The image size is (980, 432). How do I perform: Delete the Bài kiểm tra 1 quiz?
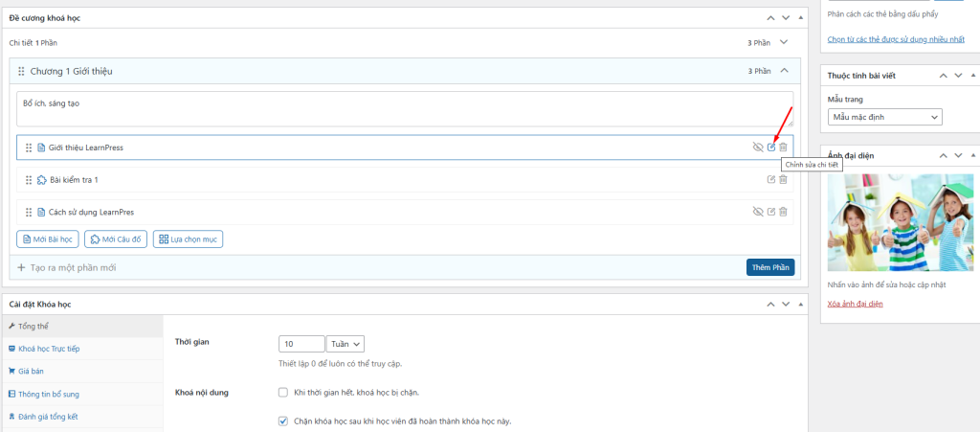(x=783, y=179)
